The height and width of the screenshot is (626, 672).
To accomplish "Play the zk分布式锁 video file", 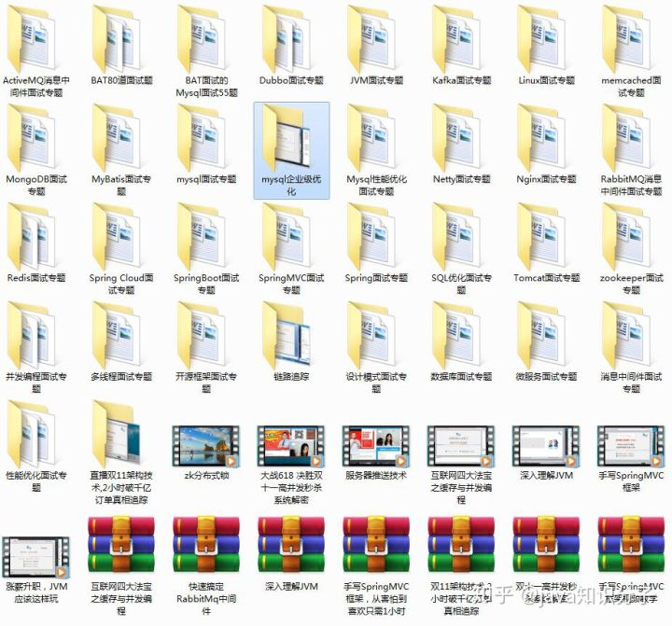I will [x=206, y=444].
